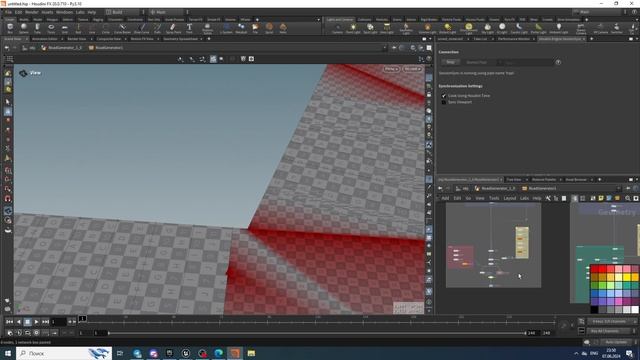Open the Windows menu
640x360 pixels.
64,12
